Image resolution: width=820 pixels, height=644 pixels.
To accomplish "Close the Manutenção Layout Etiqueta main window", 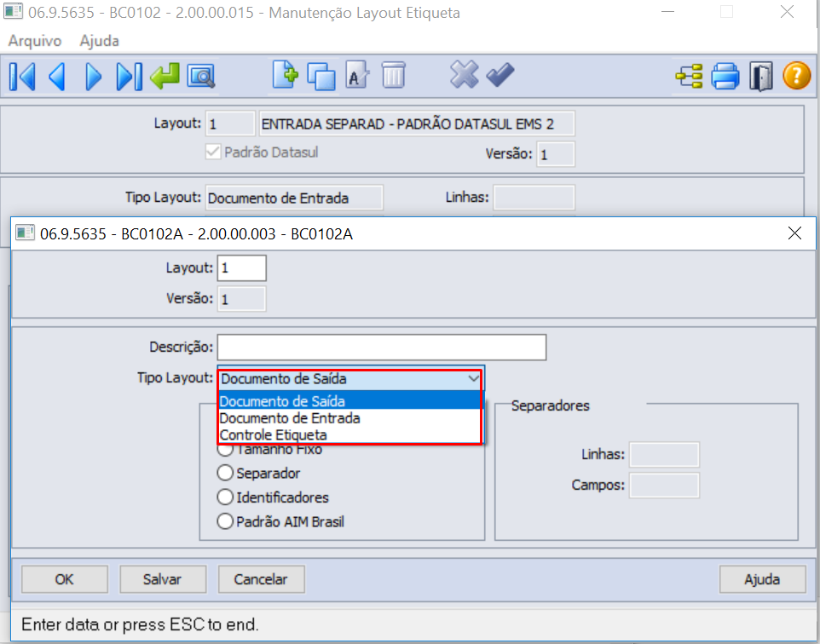I will tap(787, 12).
